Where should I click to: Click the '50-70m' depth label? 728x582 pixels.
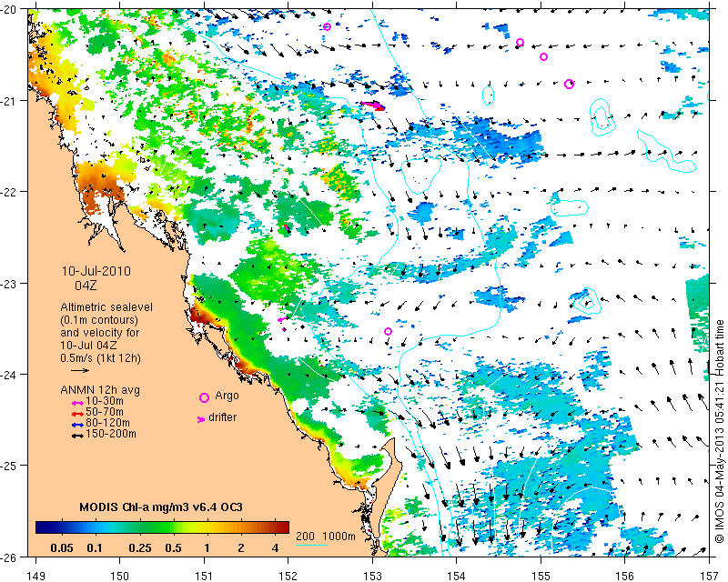(x=105, y=412)
